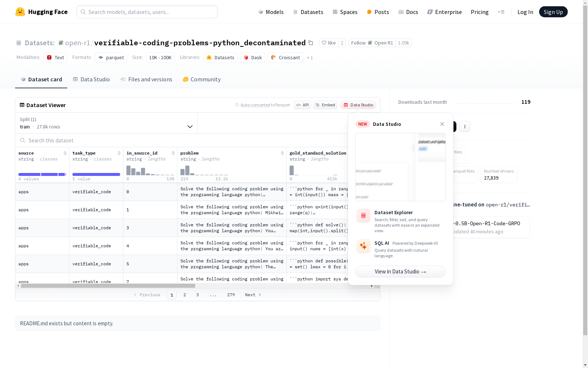Select the parquet format tag

pyautogui.click(x=111, y=57)
